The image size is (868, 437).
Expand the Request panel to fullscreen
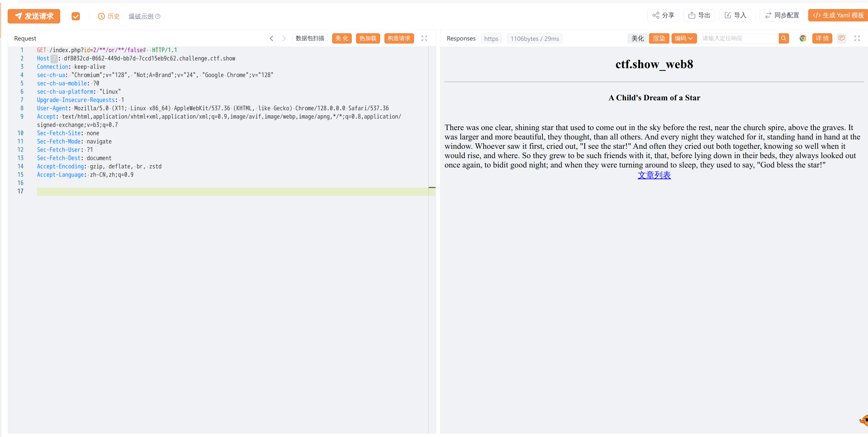click(x=424, y=38)
